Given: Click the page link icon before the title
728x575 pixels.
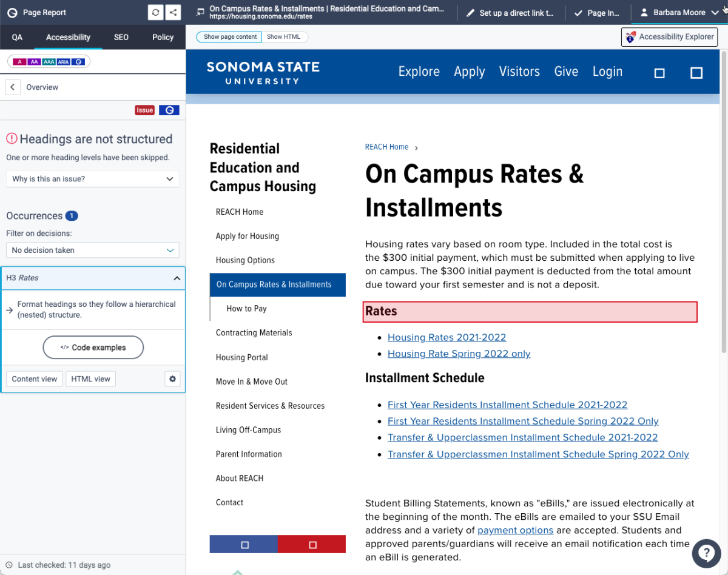Looking at the screenshot, I should 200,12.
